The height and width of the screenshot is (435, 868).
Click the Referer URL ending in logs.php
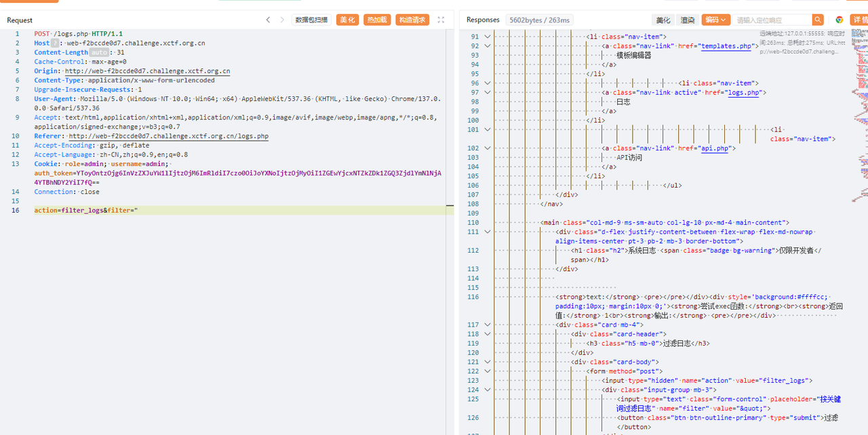(169, 136)
